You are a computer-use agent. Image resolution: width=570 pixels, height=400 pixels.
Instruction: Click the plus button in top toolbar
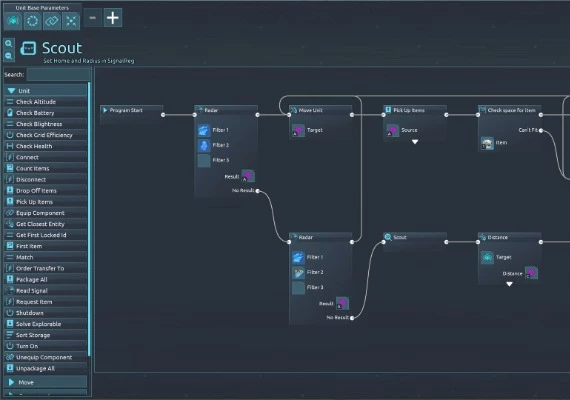pyautogui.click(x=113, y=17)
